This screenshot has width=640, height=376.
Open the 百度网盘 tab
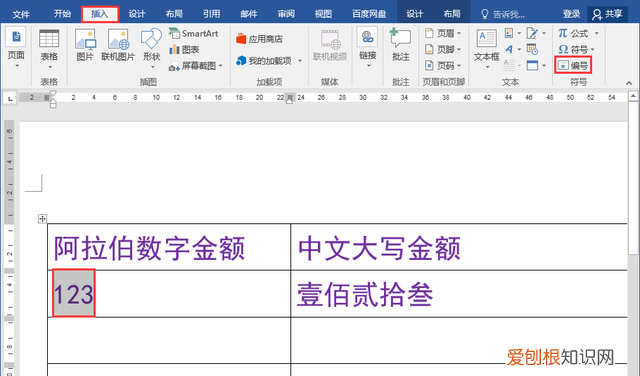coord(369,14)
